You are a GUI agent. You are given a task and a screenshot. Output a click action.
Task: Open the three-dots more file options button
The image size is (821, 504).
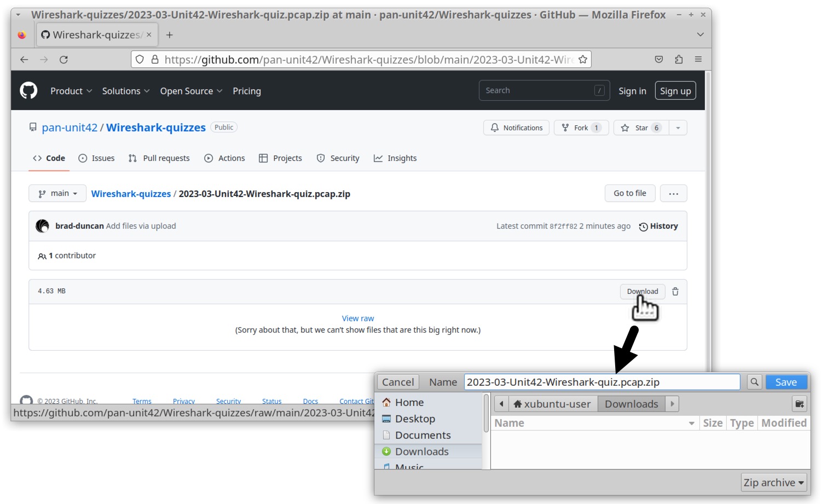[674, 193]
